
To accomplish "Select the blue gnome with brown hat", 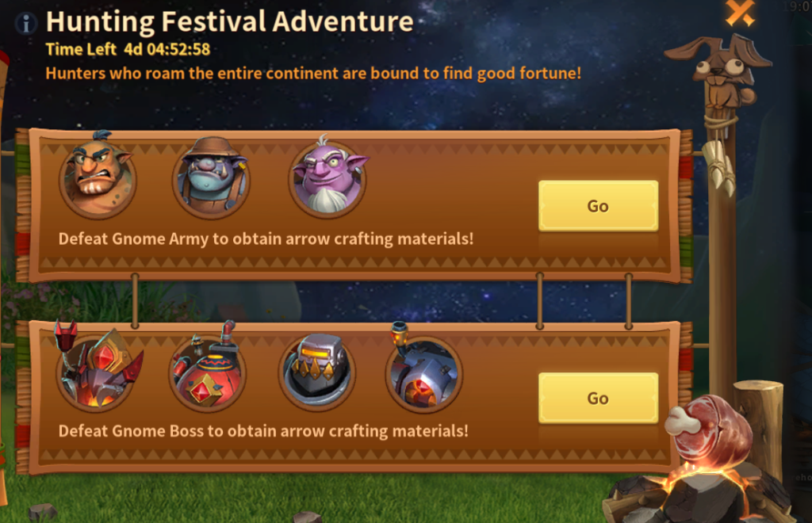I will coord(211,177).
